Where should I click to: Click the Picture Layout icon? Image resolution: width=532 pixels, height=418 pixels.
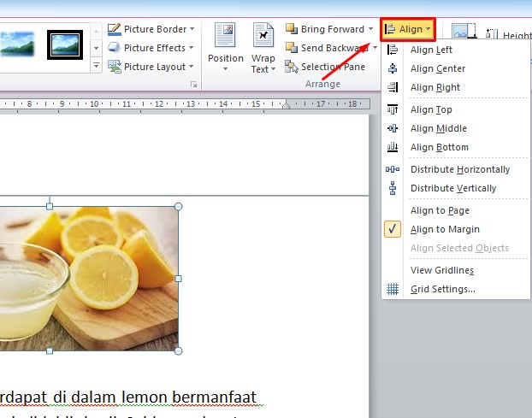[115, 67]
